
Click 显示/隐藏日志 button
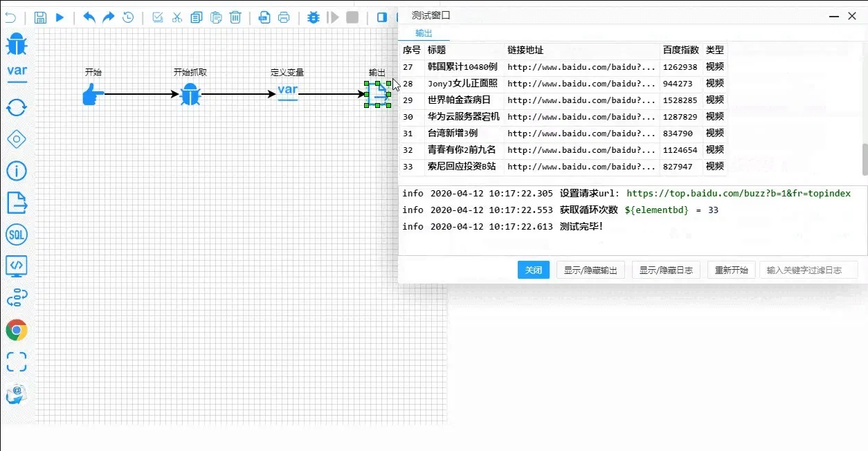pos(666,270)
